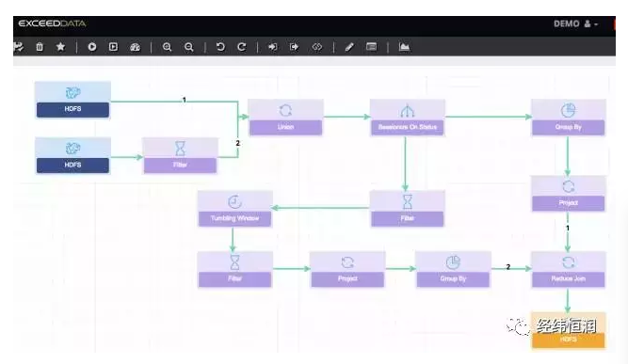Select the orange HDFS output node

click(569, 330)
